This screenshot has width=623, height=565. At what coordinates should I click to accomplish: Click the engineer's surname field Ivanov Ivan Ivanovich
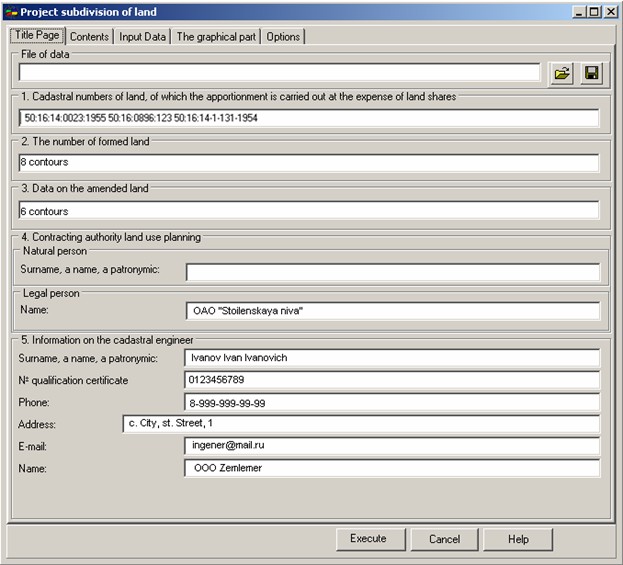pyautogui.click(x=392, y=358)
